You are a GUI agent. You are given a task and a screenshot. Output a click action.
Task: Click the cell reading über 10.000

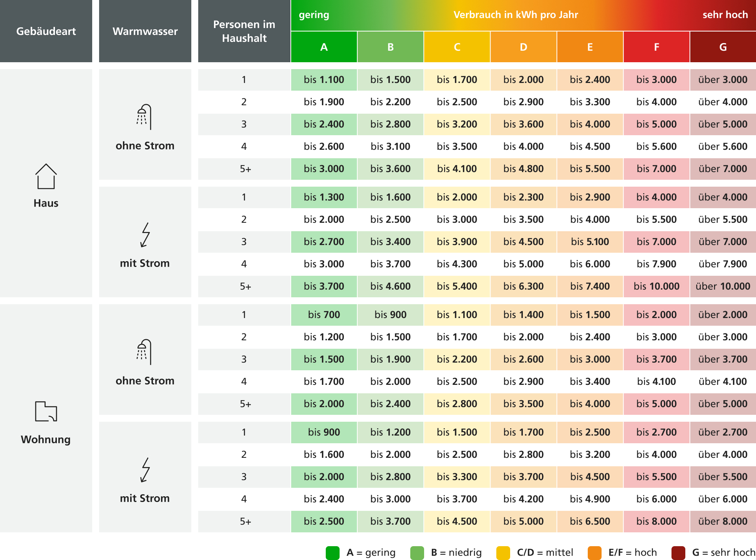723,286
